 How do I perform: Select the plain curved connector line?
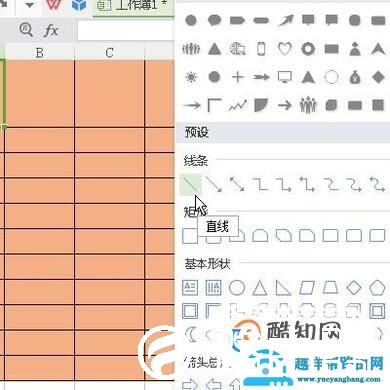331,184
